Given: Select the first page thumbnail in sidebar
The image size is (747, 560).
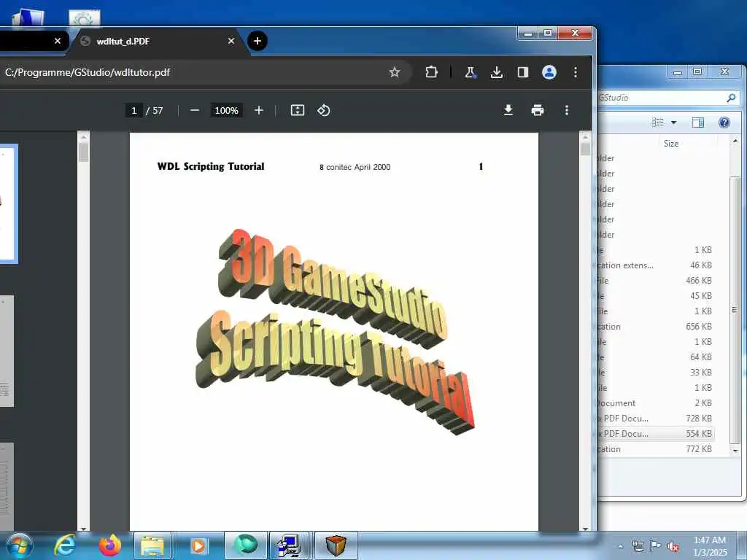Looking at the screenshot, I should click(9, 204).
